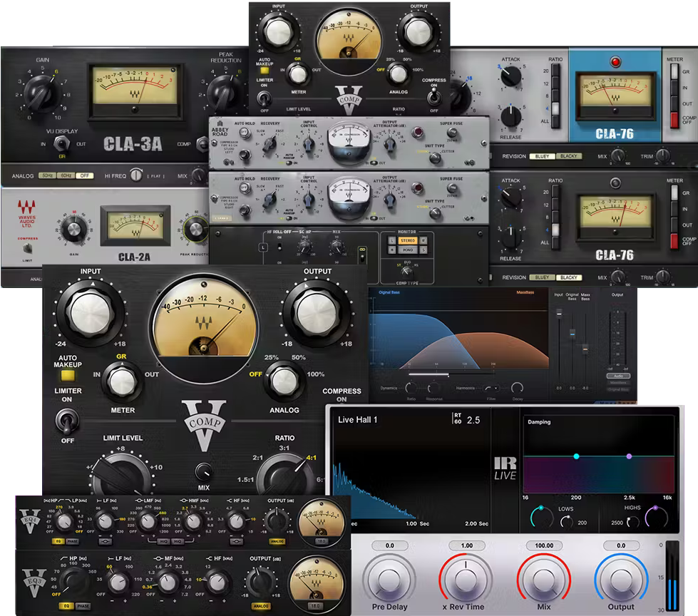Click the x Rev Time knob in IR-Live
The height and width of the screenshot is (616, 698).
466,580
